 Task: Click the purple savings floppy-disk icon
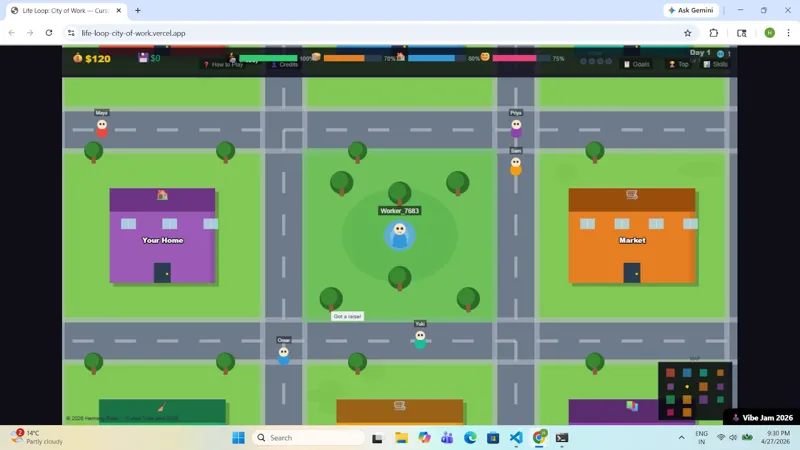[143, 58]
